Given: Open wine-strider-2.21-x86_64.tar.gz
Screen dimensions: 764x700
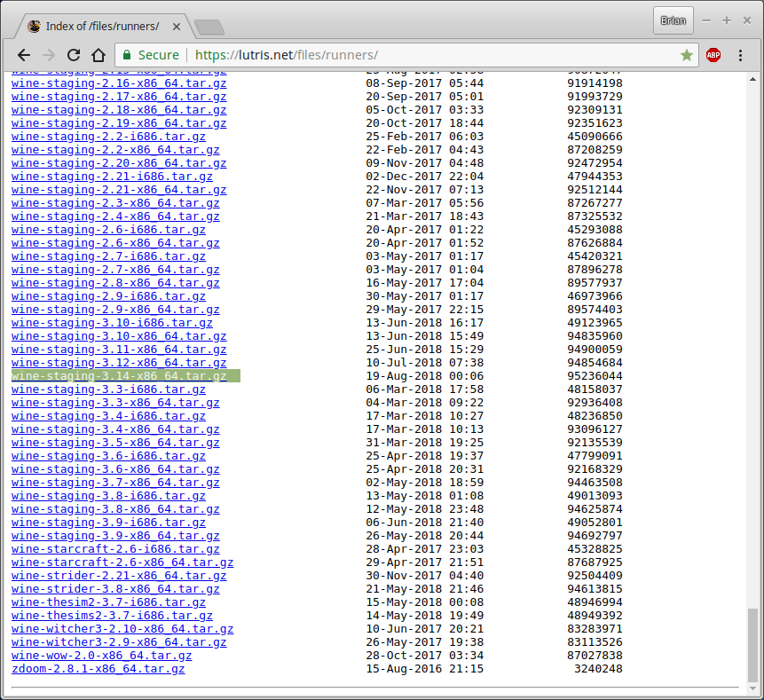Looking at the screenshot, I should tap(119, 576).
